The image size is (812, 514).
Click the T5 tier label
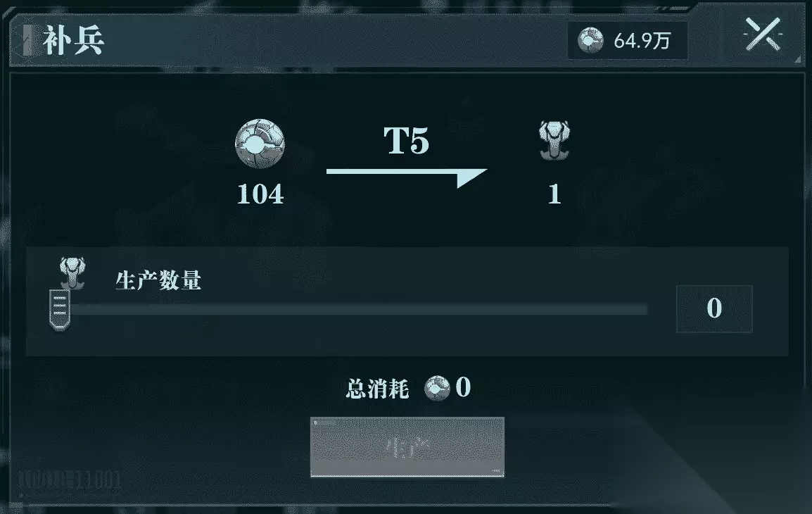coord(407,140)
